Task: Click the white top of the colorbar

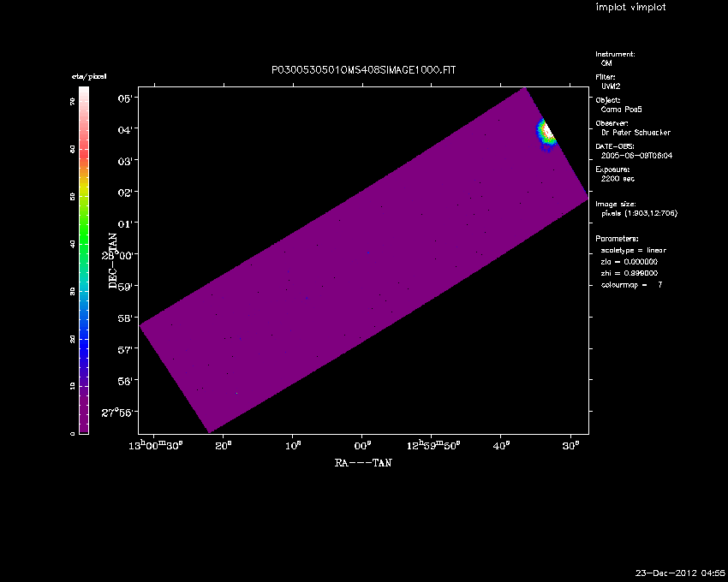Action: 84,92
